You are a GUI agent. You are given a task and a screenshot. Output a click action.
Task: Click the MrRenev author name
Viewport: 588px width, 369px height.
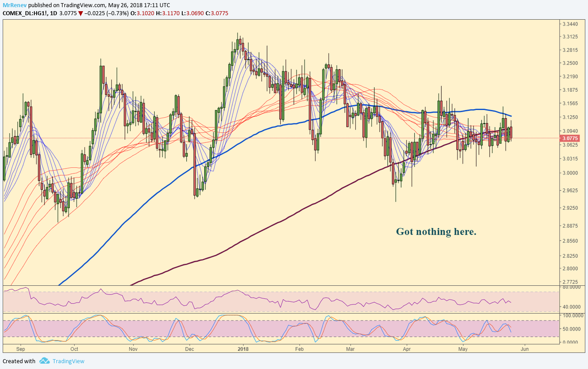(x=14, y=5)
